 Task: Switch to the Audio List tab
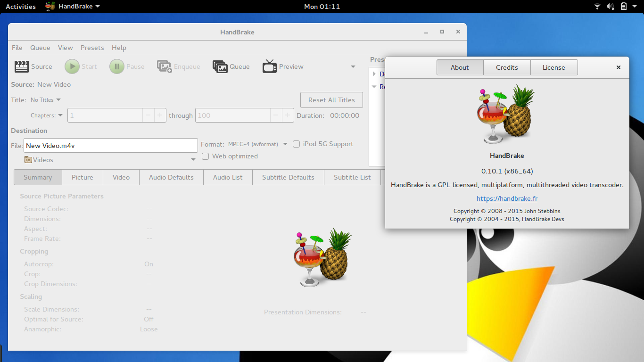click(x=228, y=177)
